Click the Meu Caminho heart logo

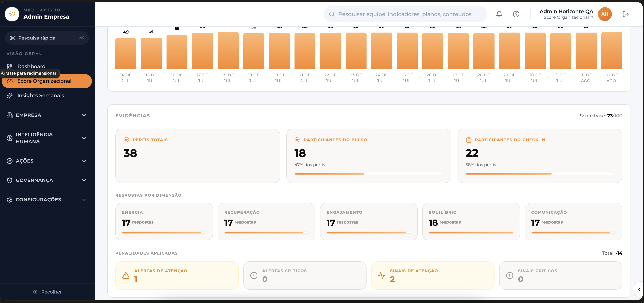click(x=12, y=14)
